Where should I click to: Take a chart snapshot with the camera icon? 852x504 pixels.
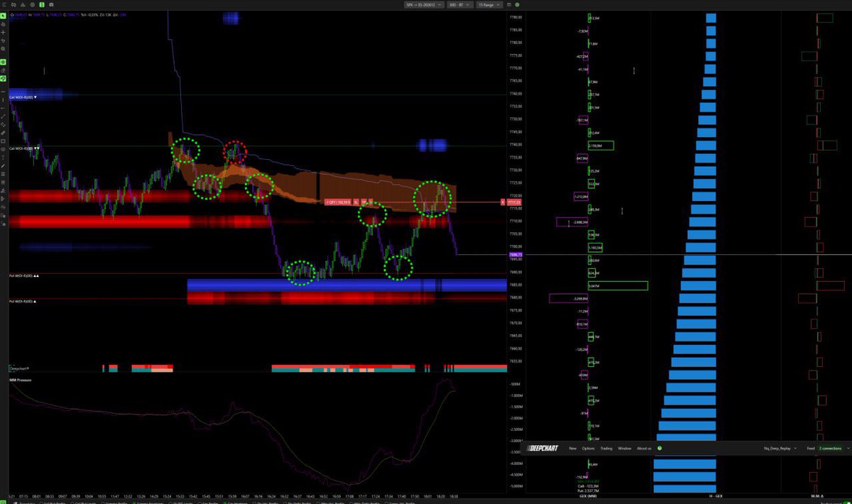tap(51, 4)
